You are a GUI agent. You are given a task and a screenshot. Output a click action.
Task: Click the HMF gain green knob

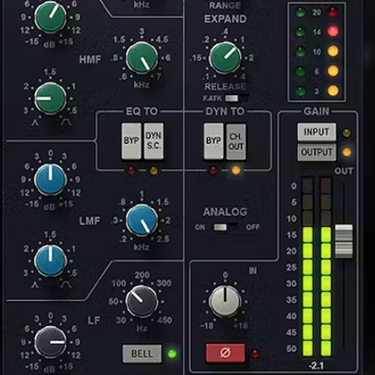51,17
